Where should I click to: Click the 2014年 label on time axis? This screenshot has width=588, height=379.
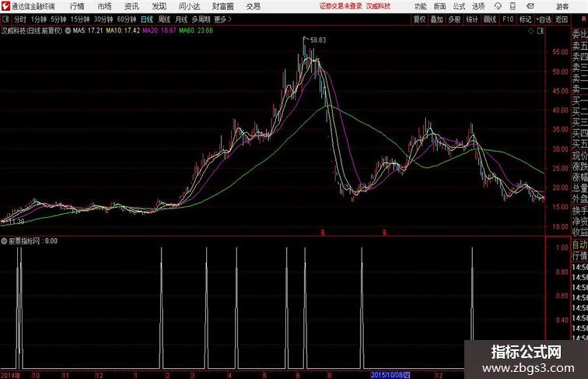[x=11, y=375]
